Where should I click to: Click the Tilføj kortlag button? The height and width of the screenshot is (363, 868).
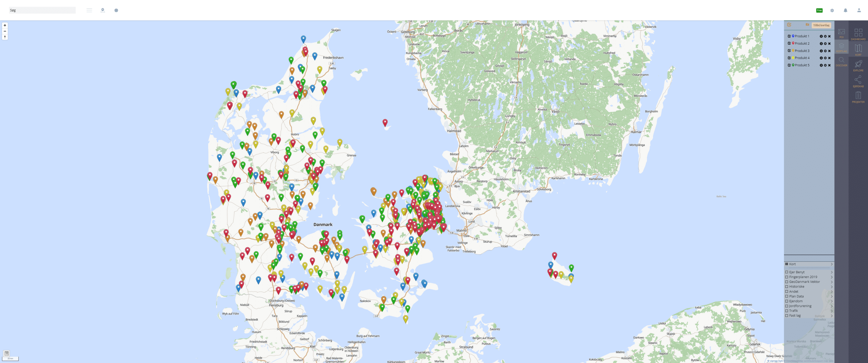821,25
